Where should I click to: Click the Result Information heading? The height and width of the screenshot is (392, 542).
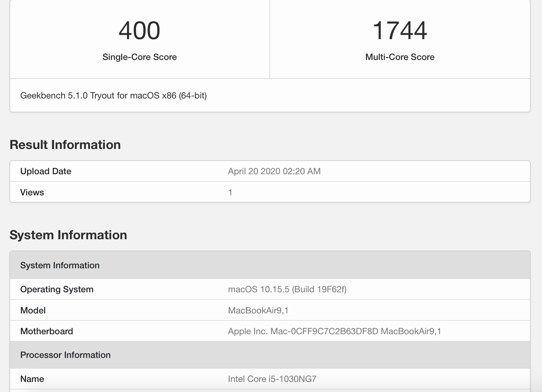point(65,145)
